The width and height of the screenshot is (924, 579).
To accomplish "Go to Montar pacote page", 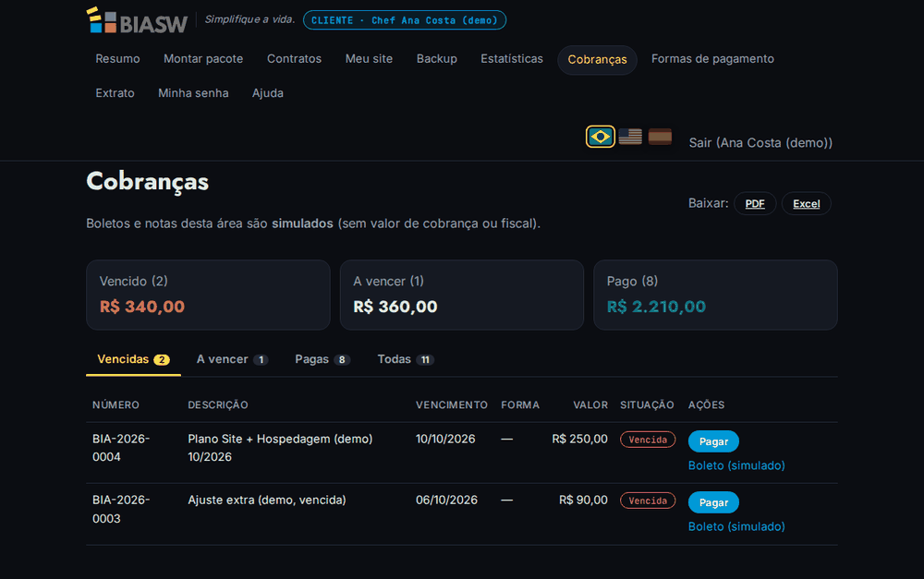I will 203,59.
